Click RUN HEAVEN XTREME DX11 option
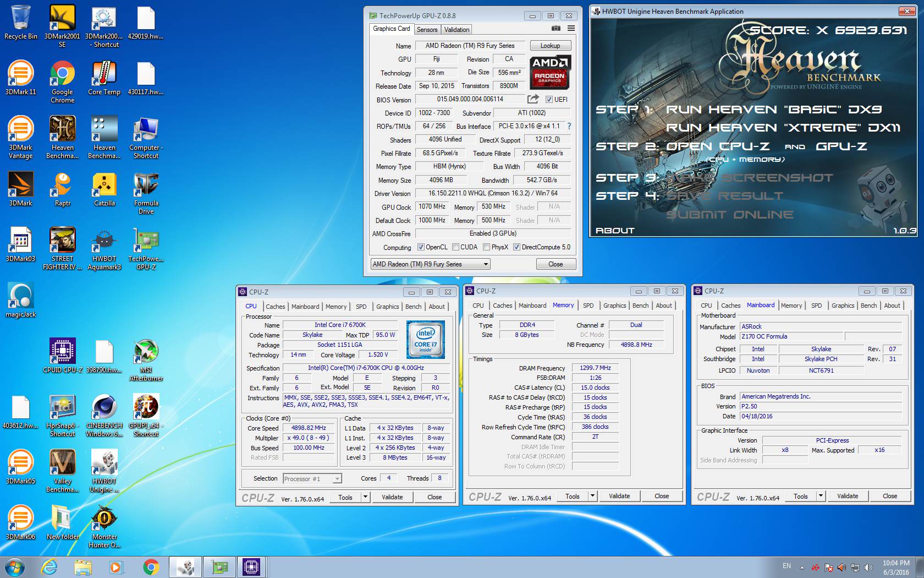The image size is (924, 578). pyautogui.click(x=783, y=128)
